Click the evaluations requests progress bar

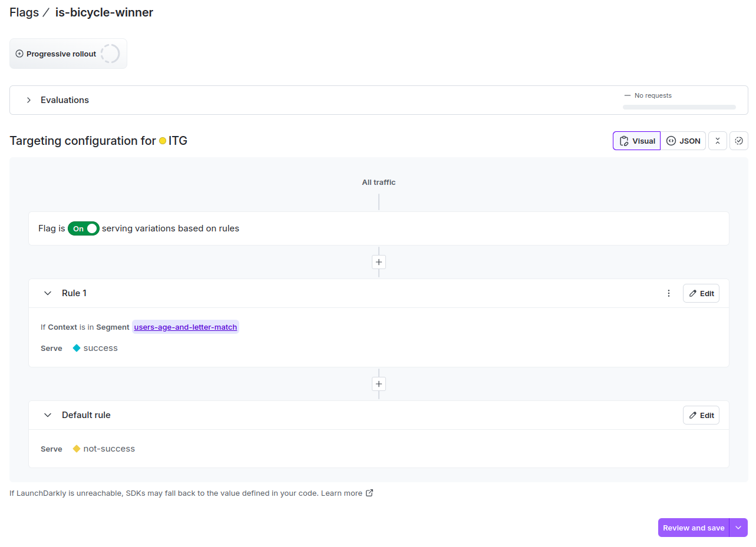(679, 107)
